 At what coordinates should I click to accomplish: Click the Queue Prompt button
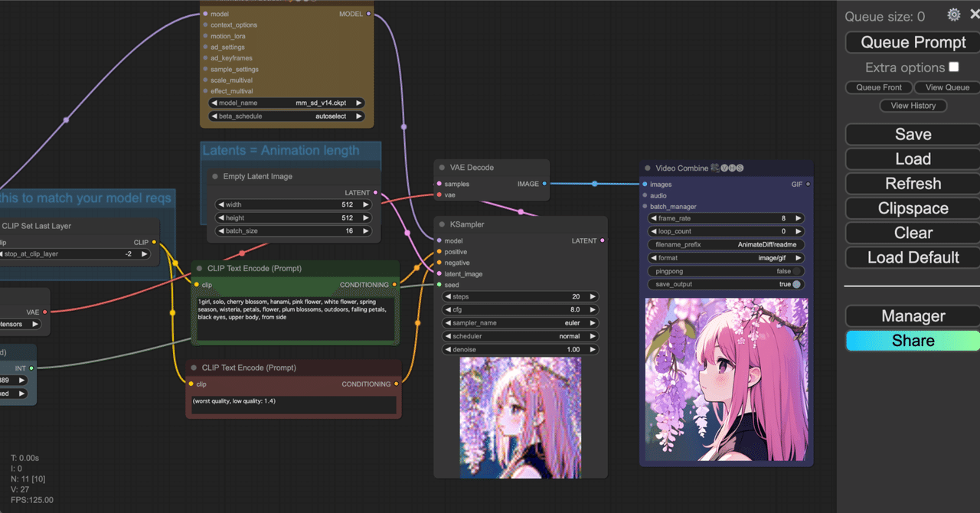(x=912, y=42)
